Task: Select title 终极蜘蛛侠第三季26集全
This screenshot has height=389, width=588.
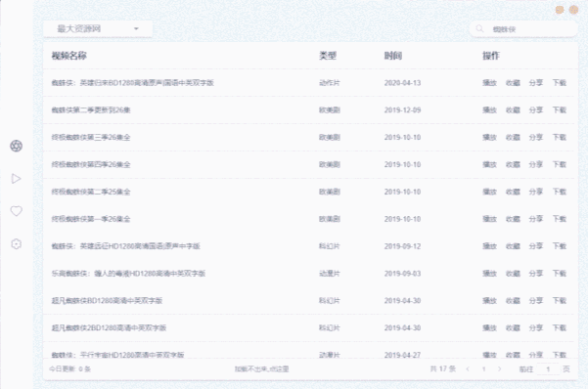Action: [x=91, y=137]
